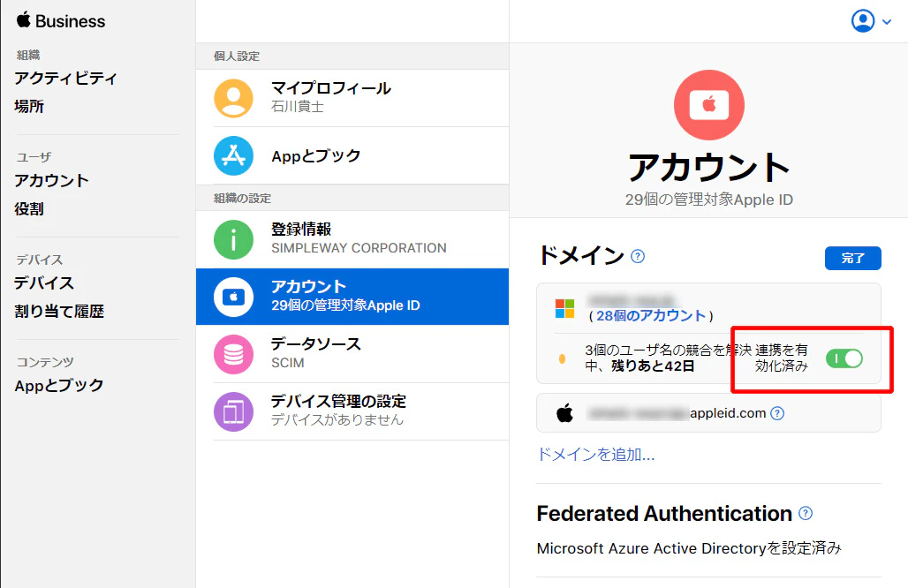Open the ドメイン help question mark
The height and width of the screenshot is (588, 908).
(638, 256)
